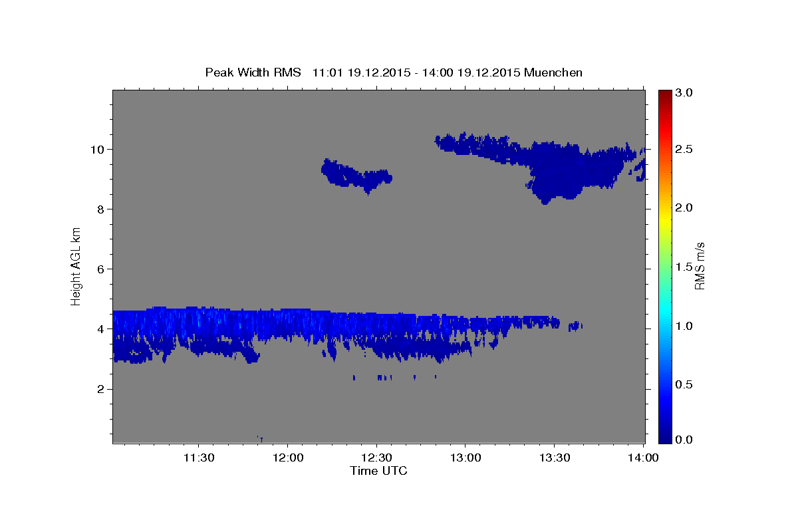Click the 12:00 time tick label
The image size is (798, 532).
coord(288,458)
